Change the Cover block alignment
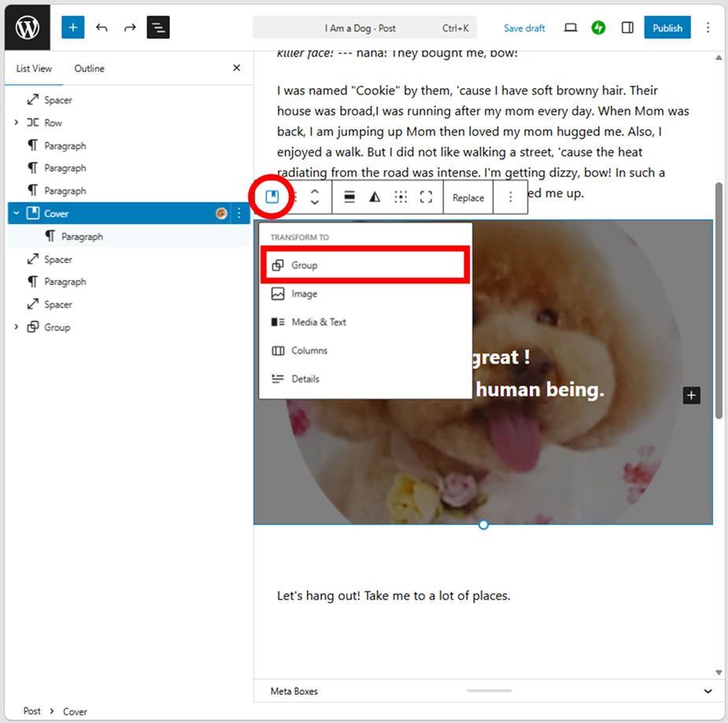This screenshot has width=728, height=723. (349, 197)
